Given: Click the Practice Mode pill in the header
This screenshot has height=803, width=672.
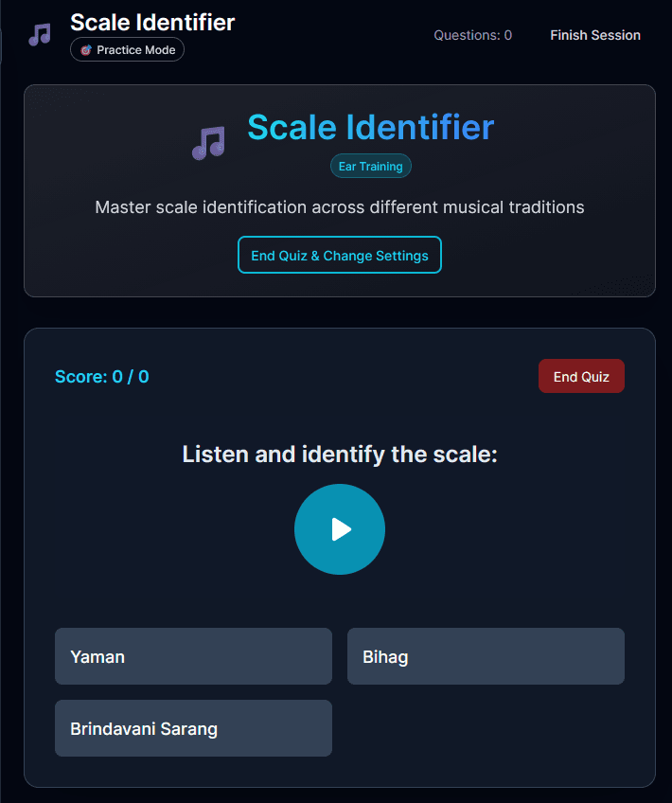Looking at the screenshot, I should pos(127,50).
